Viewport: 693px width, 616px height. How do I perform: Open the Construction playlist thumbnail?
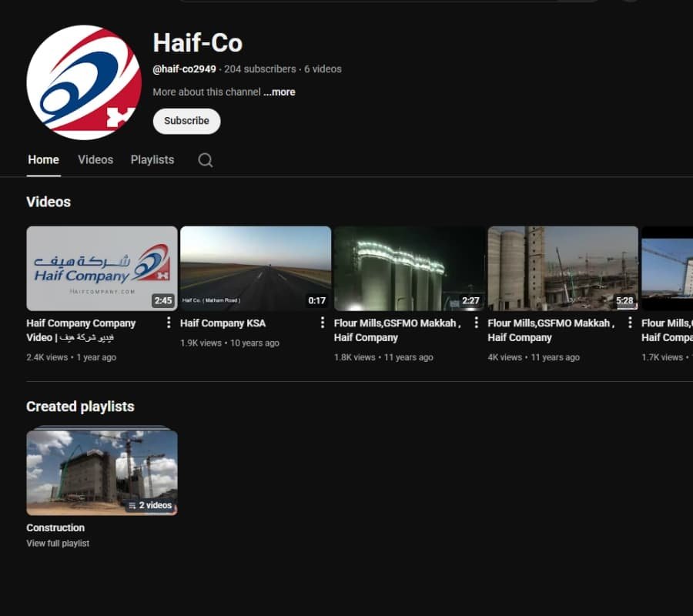click(x=102, y=473)
